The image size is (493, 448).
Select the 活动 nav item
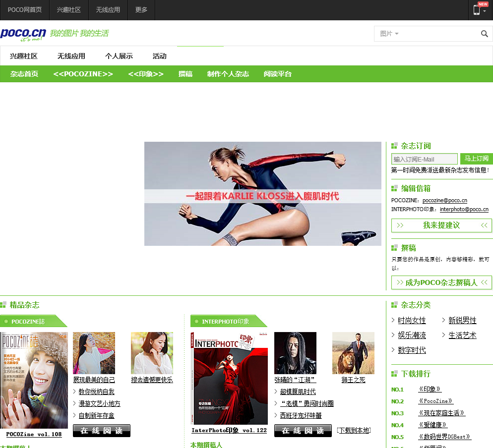[159, 56]
